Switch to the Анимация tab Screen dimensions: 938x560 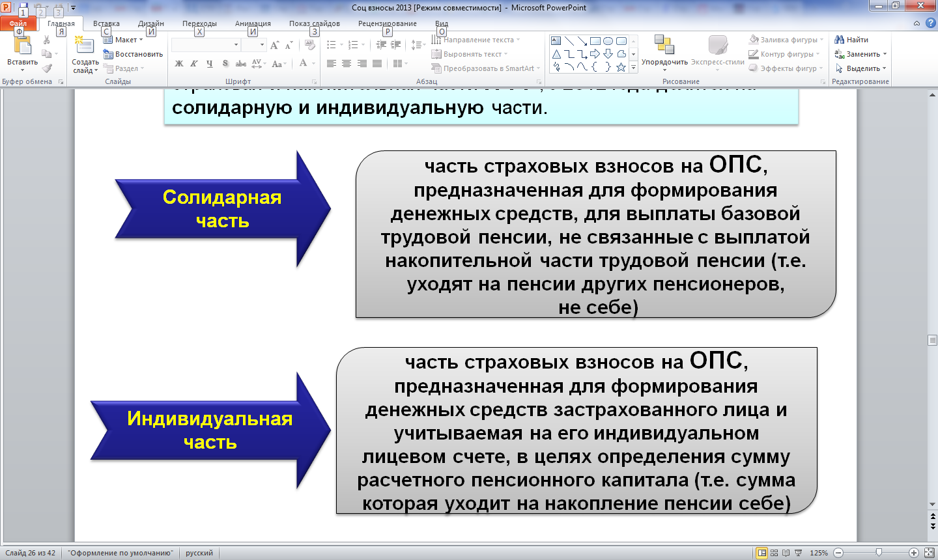coord(253,23)
